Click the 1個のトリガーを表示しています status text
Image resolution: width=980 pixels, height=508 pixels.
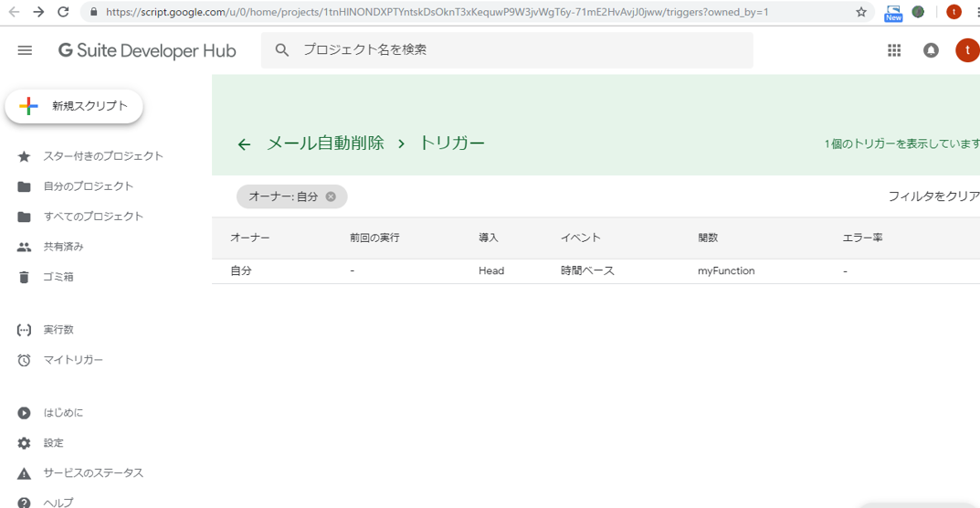(x=901, y=144)
